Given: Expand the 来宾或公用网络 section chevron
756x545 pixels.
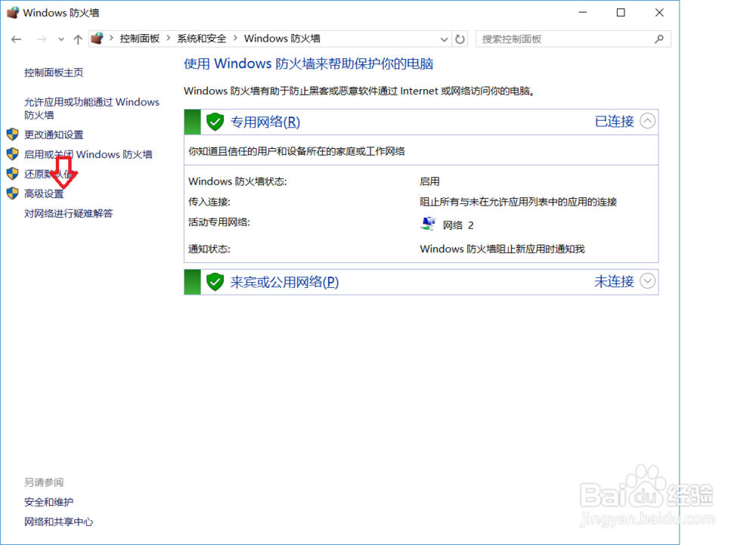Looking at the screenshot, I should (647, 281).
